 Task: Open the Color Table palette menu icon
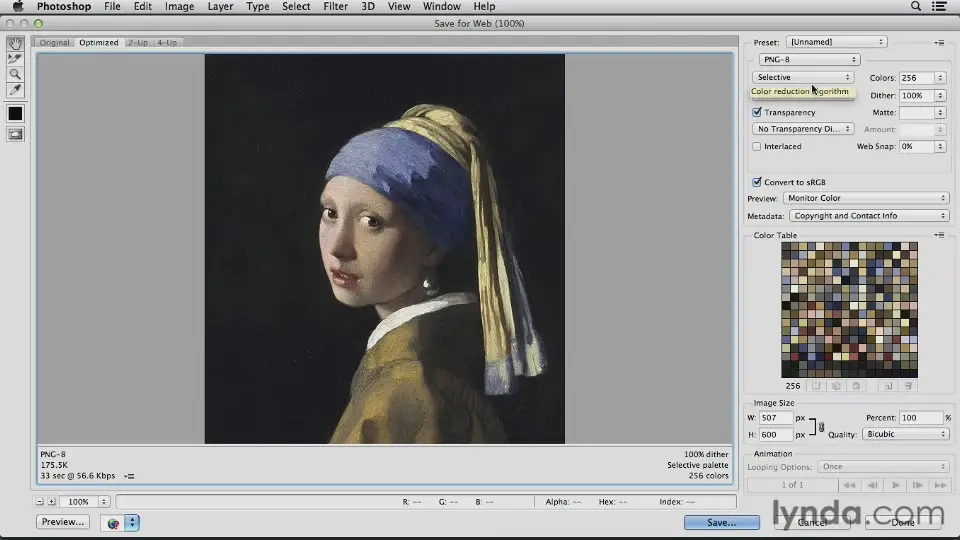pyautogui.click(x=939, y=235)
